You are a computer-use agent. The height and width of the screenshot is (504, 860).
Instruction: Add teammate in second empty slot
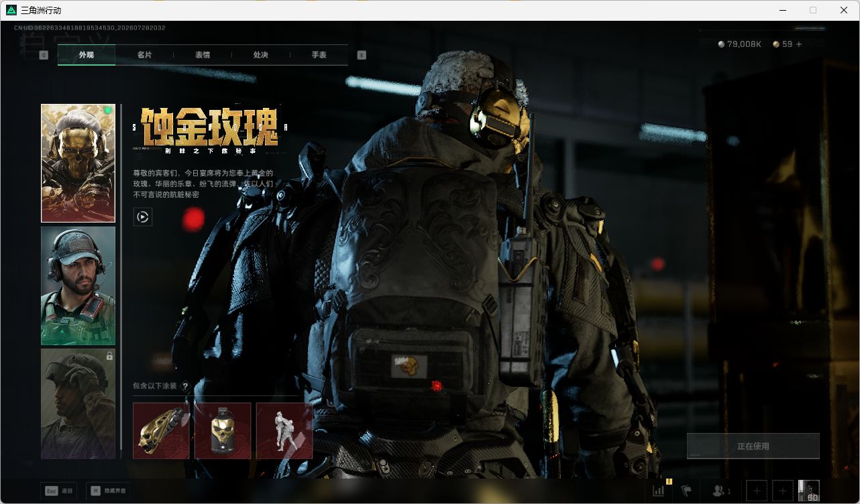click(x=782, y=491)
